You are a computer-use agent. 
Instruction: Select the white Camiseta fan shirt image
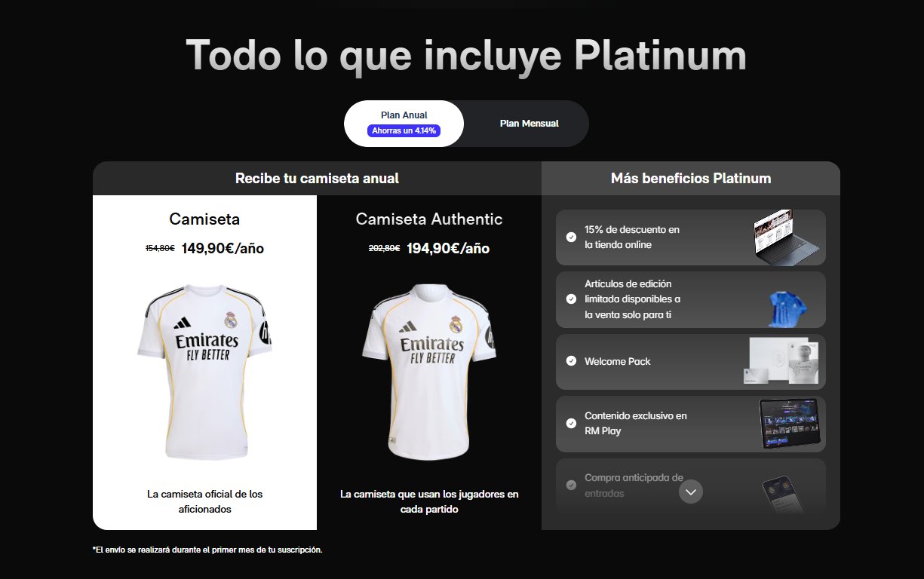[204, 371]
